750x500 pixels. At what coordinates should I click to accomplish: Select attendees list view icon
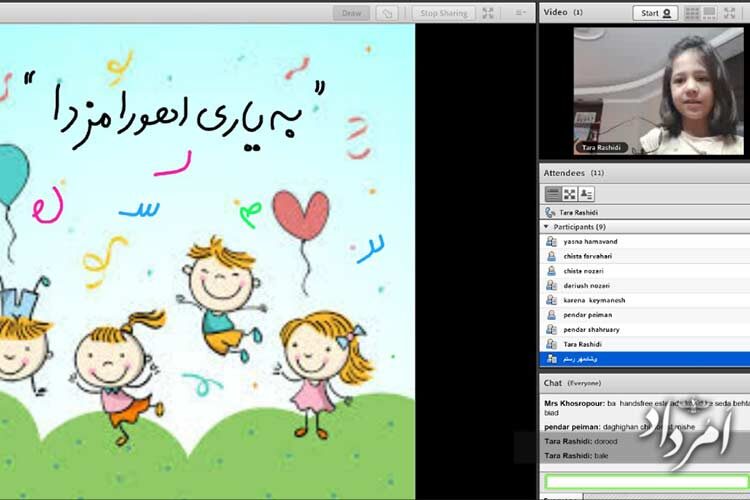point(552,194)
